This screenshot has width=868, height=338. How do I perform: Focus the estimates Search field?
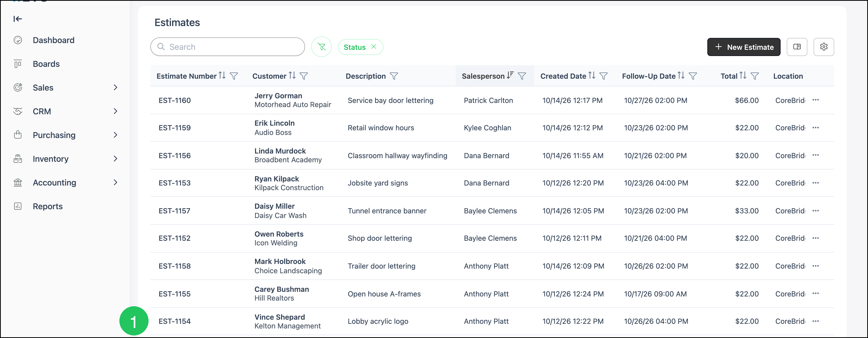pos(227,47)
